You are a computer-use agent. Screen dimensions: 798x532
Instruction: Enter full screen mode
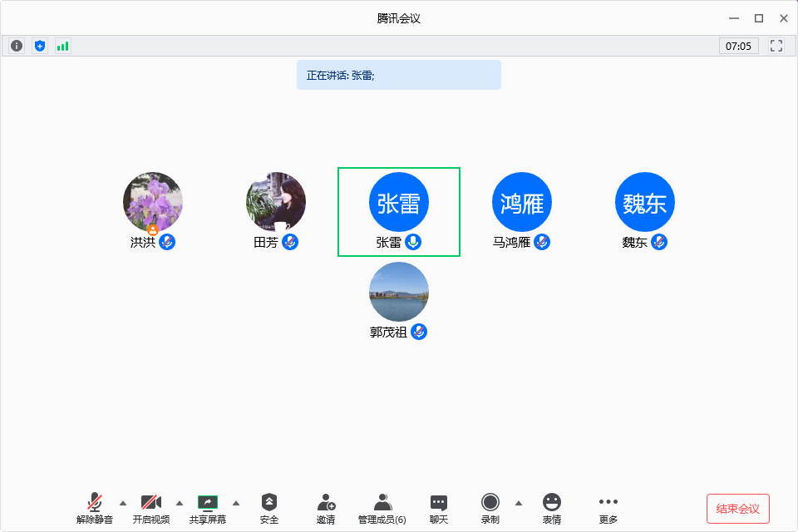coord(776,46)
